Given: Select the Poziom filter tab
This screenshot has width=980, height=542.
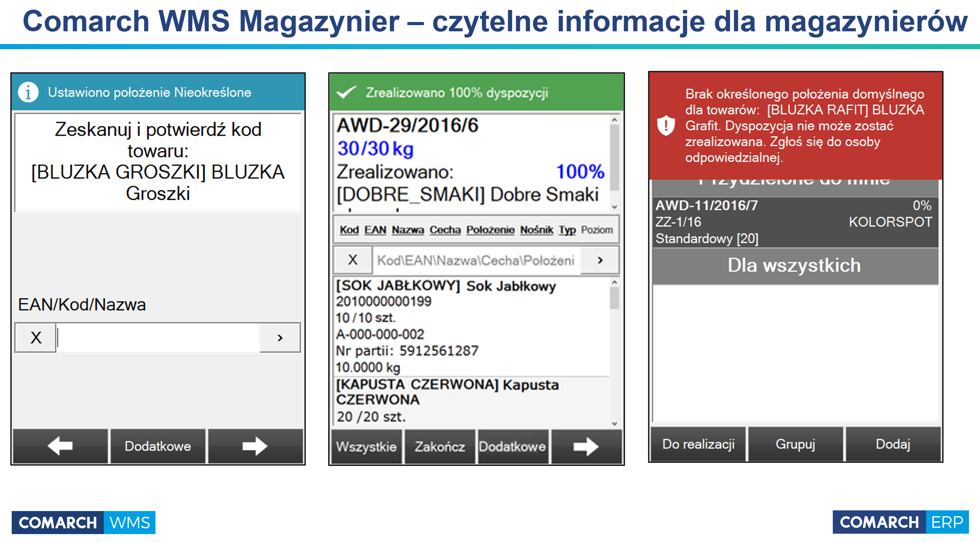Looking at the screenshot, I should [x=597, y=230].
